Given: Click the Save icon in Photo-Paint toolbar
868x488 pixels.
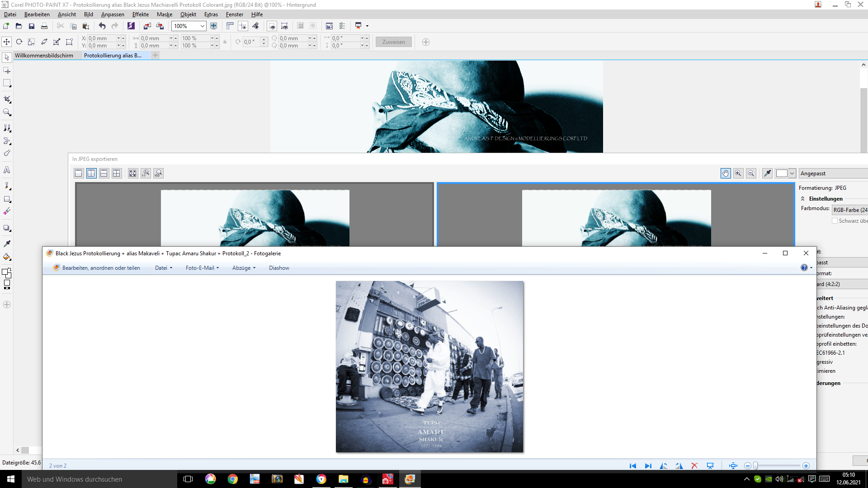Looking at the screenshot, I should (x=32, y=26).
